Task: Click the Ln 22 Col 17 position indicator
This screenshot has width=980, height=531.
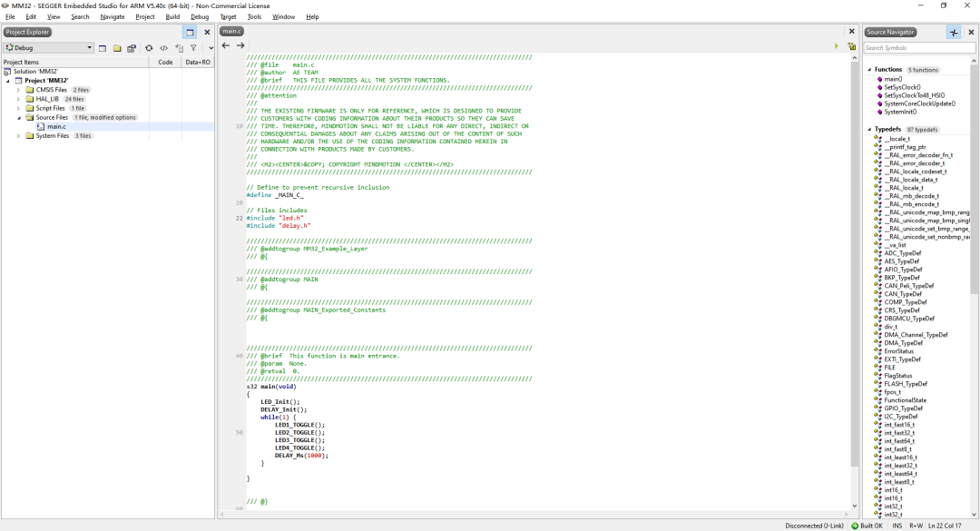Action: coord(945,526)
